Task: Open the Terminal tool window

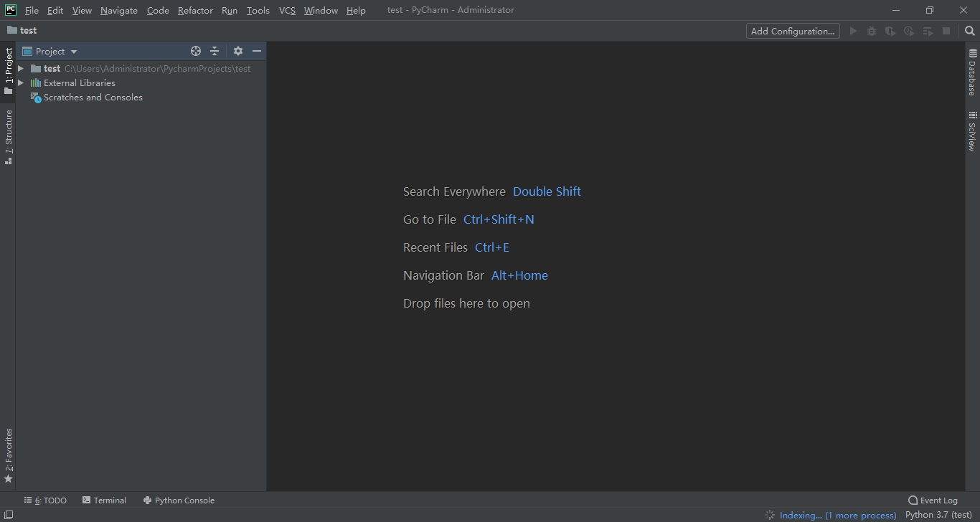Action: click(x=104, y=500)
